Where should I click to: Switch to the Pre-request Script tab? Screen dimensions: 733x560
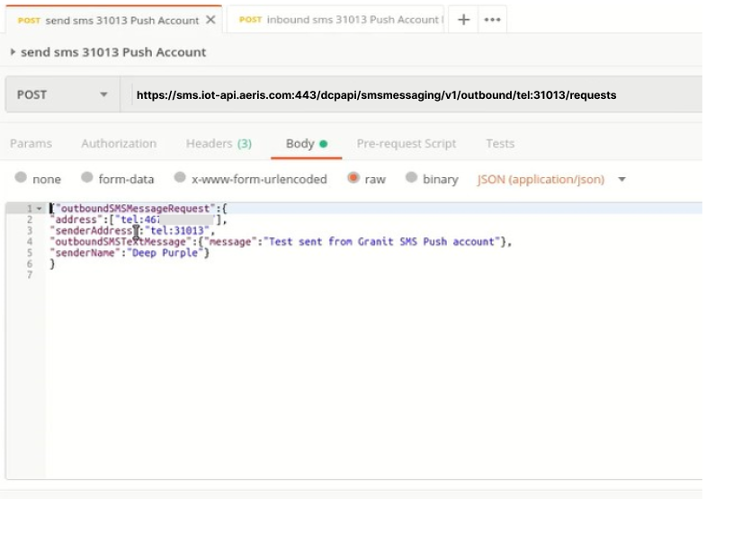click(x=407, y=143)
